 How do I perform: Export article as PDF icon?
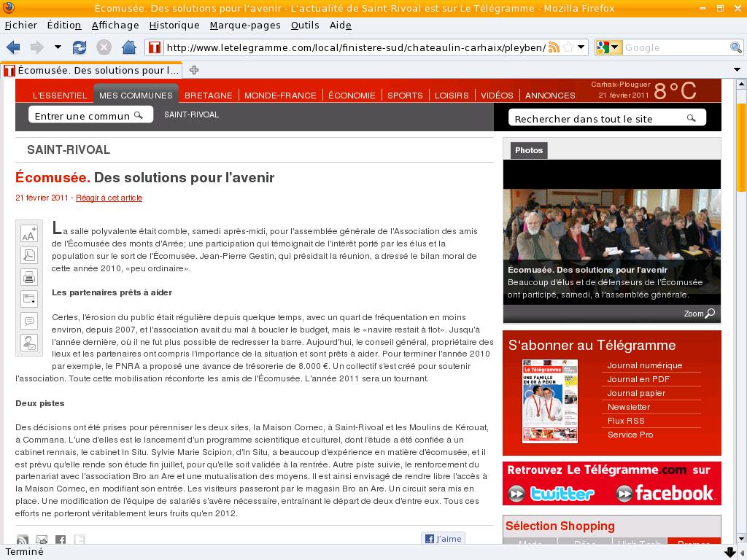click(29, 255)
